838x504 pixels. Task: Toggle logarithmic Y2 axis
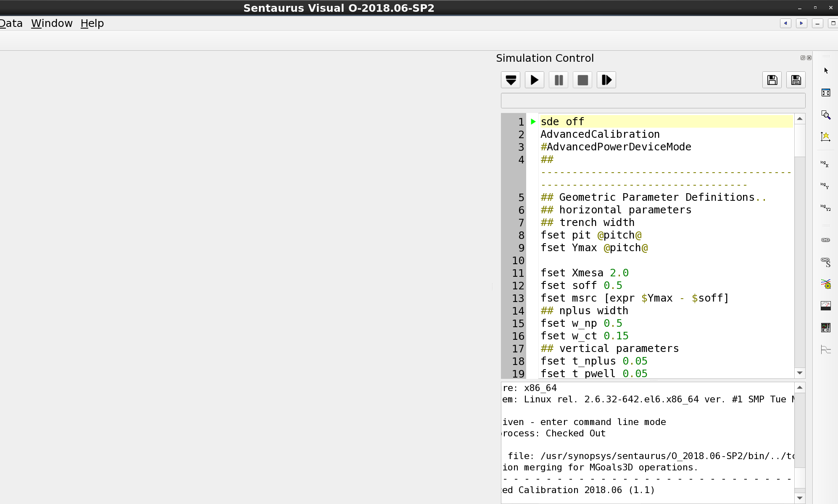click(x=825, y=207)
